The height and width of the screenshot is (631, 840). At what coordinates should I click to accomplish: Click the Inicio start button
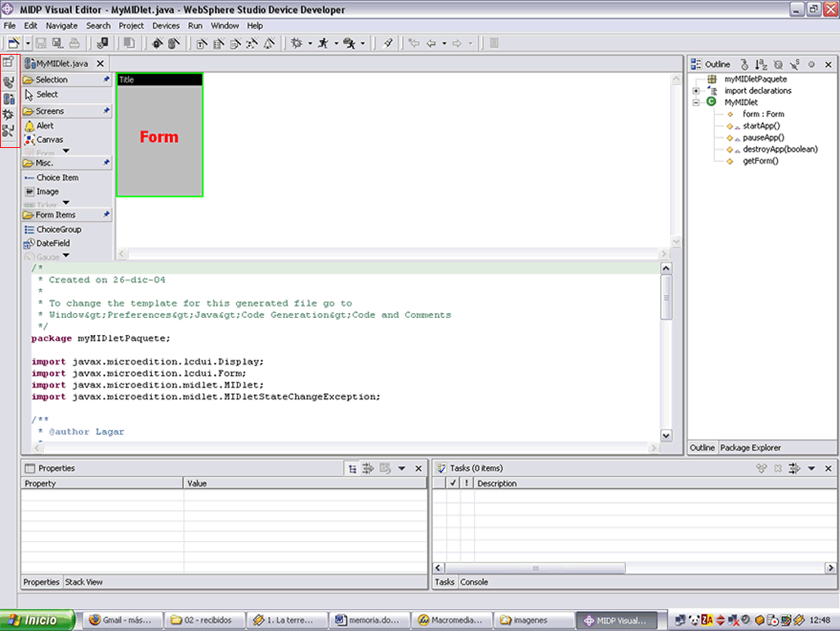(x=37, y=620)
